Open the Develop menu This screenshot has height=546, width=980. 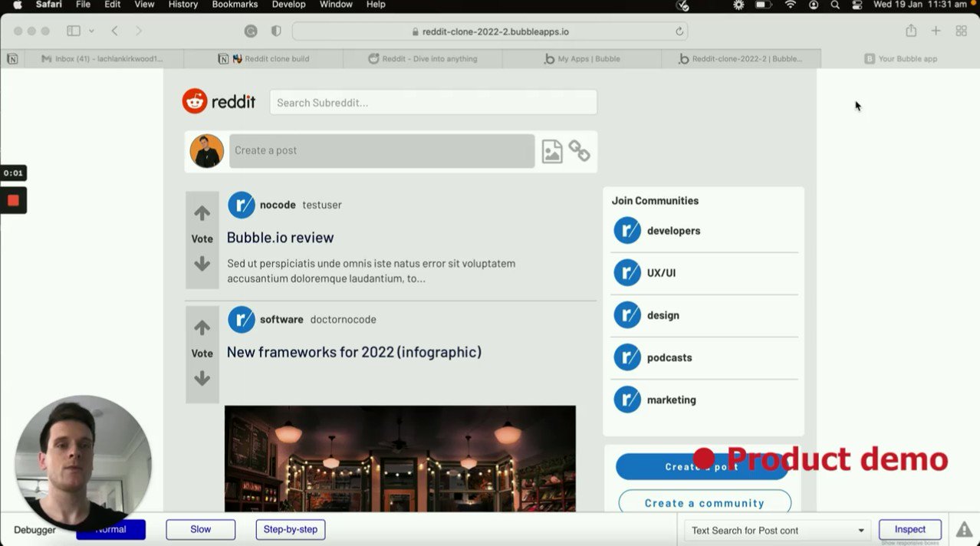click(288, 5)
